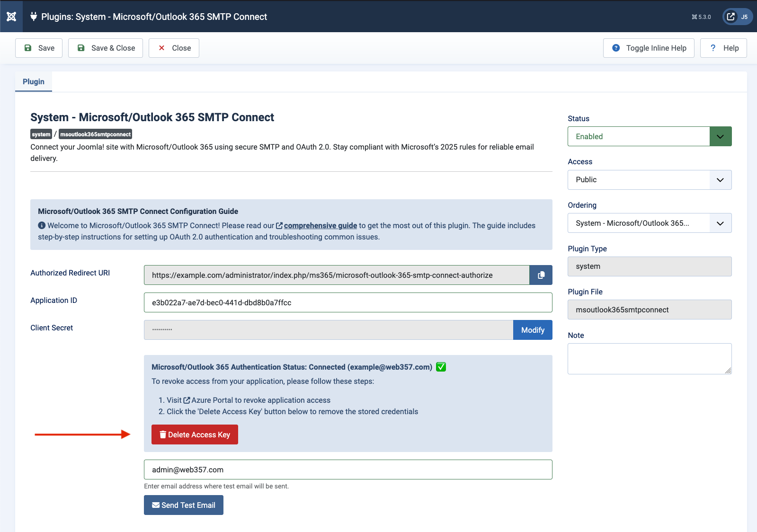
Task: Click into the Note text area
Action: pyautogui.click(x=650, y=359)
